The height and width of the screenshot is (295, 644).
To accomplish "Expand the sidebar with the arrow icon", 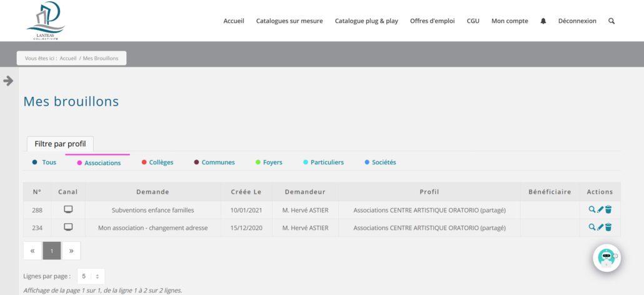I will 9,81.
